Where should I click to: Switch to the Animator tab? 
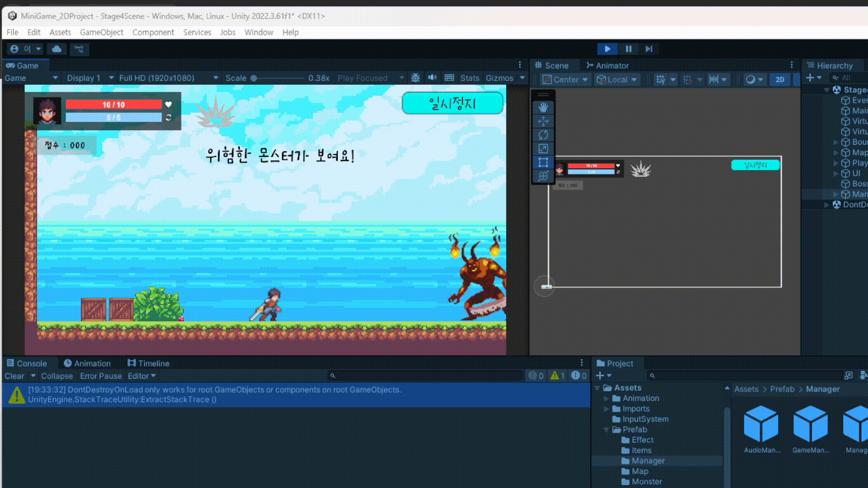tap(607, 66)
